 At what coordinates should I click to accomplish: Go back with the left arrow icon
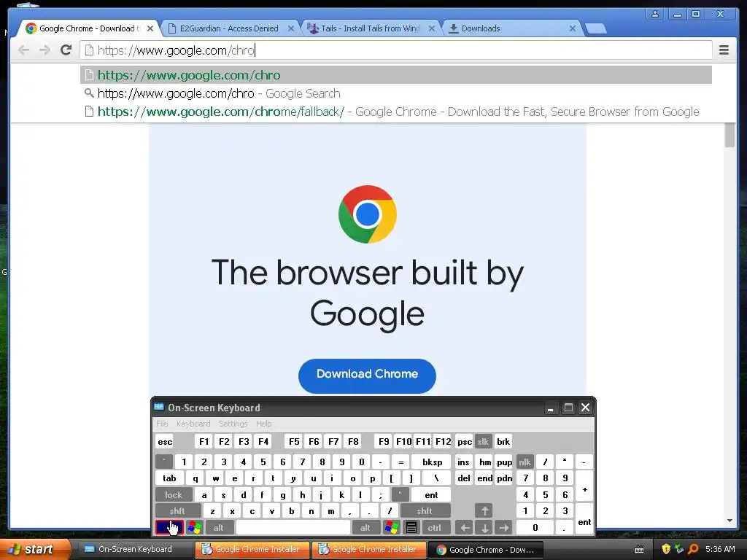point(23,50)
